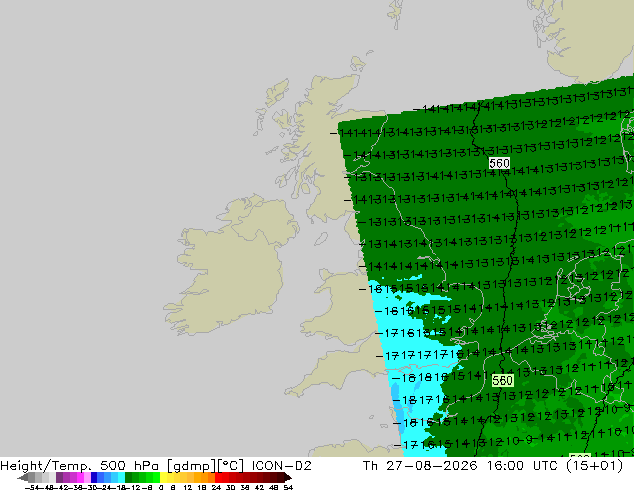Screen dimensions: 634x490
Task: Click the "54" value label at legend end
Action: (x=288, y=487)
